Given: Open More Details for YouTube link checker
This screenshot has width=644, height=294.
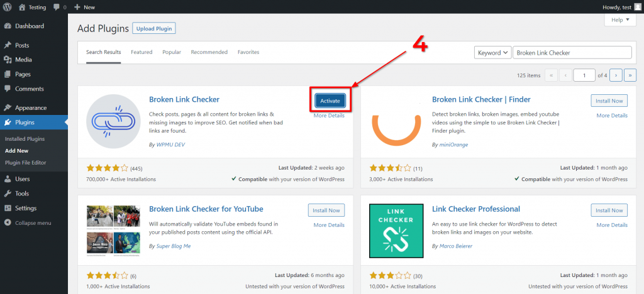Looking at the screenshot, I should (329, 225).
